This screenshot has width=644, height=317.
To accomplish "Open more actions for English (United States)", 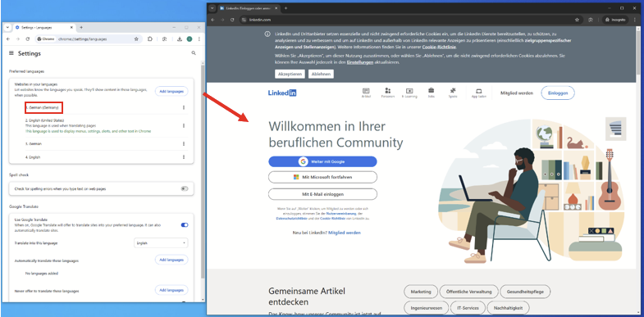I will click(x=184, y=125).
